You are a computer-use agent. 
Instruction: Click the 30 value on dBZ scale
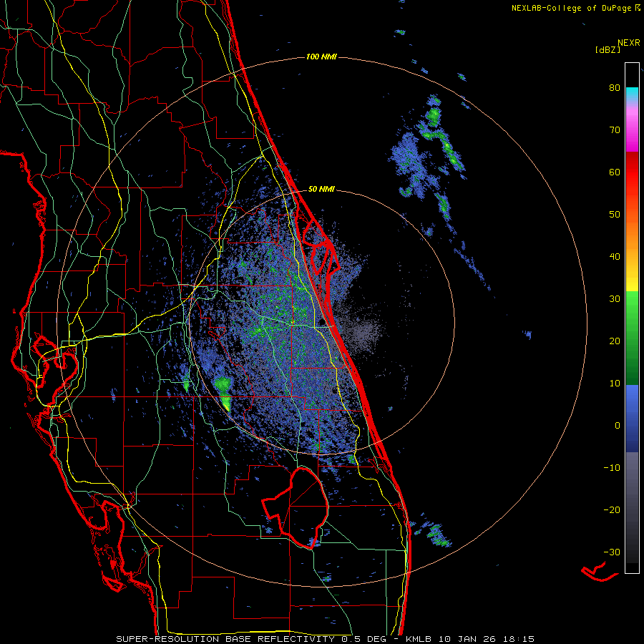(x=615, y=299)
